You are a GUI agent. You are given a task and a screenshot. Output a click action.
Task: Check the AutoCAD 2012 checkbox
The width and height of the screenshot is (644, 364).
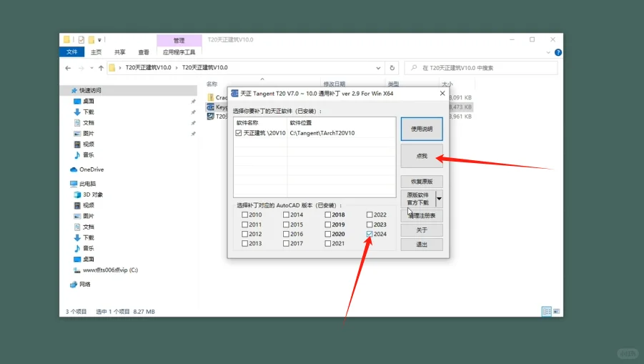(244, 234)
